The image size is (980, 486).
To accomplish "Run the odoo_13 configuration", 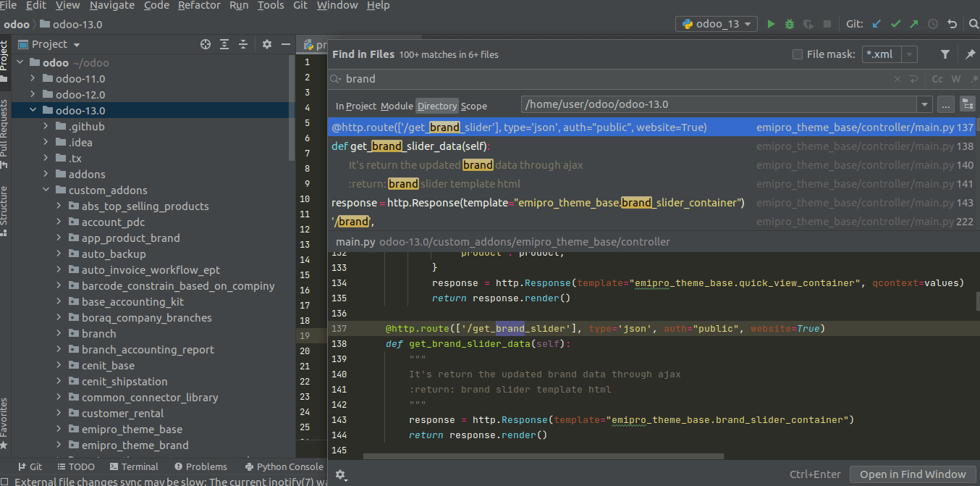I will (771, 24).
